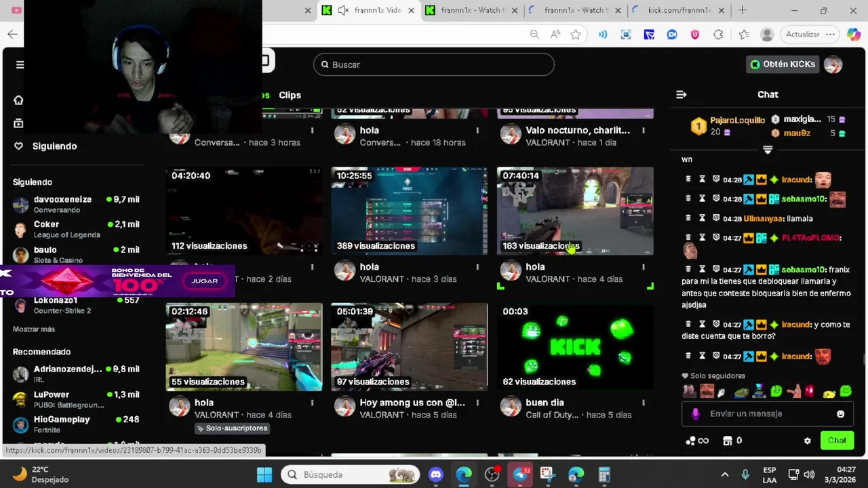Open options menu for 'hace 4 días' 163-views video
Viewport: 868px width, 488px height.
(x=644, y=267)
